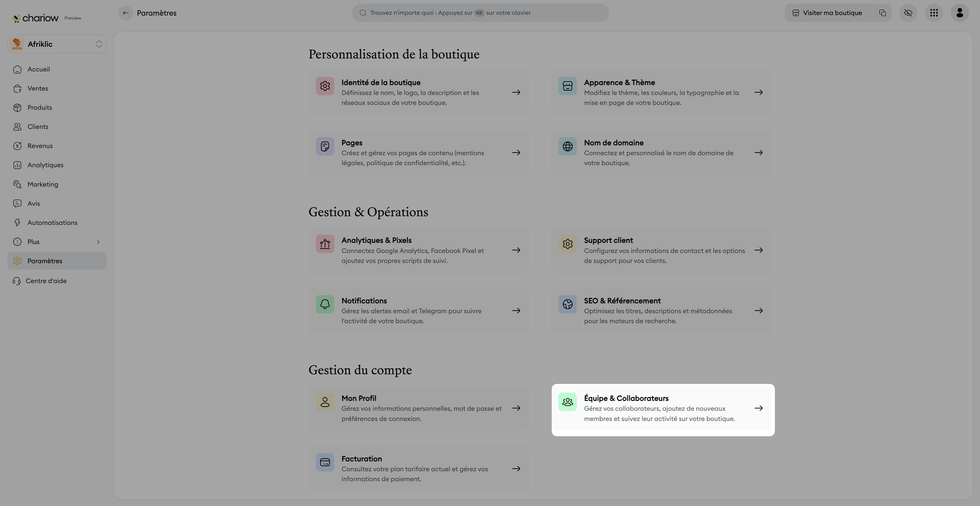The image size is (980, 506).
Task: Click the back arrow beside Paramètres
Action: tap(126, 13)
